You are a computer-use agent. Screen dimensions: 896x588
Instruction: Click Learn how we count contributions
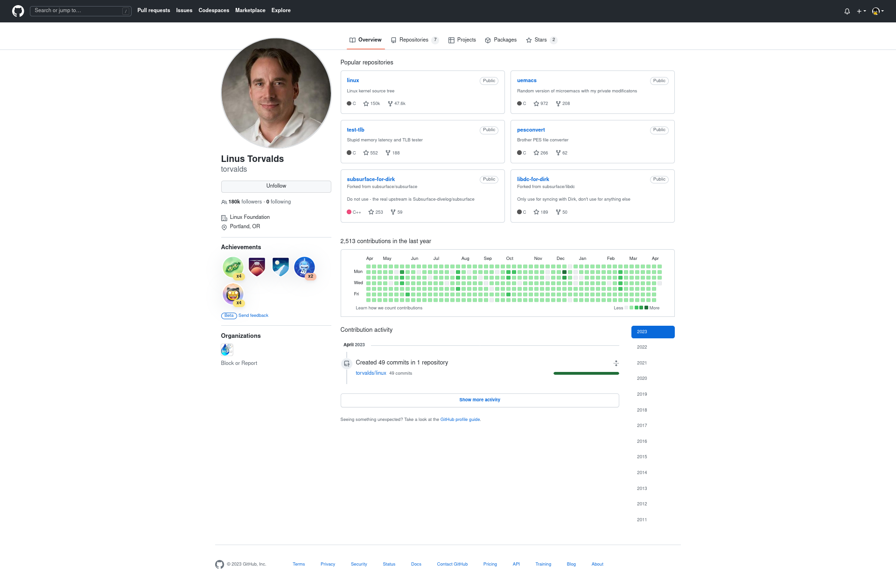point(389,308)
